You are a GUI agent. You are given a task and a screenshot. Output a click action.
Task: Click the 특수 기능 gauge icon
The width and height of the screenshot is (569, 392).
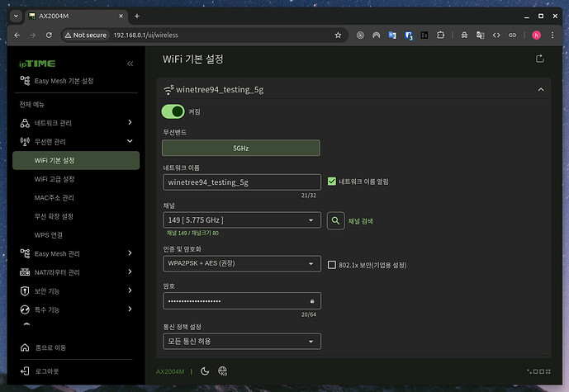(25, 309)
